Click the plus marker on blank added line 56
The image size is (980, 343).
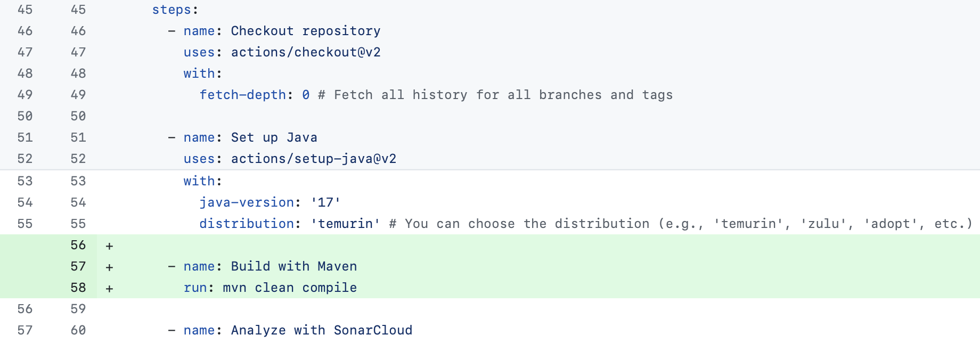[x=109, y=246]
